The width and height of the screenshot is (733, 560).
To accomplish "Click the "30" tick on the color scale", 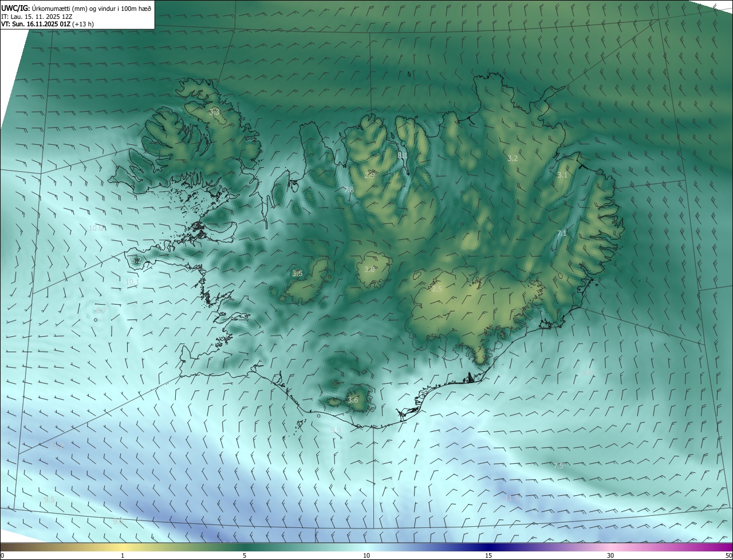I will pos(610,555).
